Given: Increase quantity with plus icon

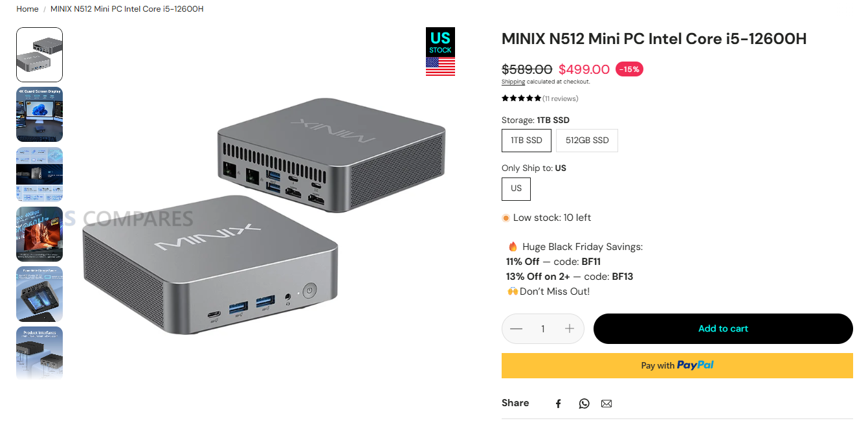Looking at the screenshot, I should pyautogui.click(x=570, y=328).
